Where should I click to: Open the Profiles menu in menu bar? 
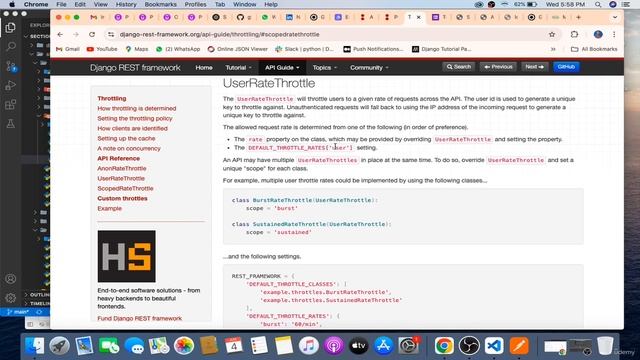click(195, 4)
